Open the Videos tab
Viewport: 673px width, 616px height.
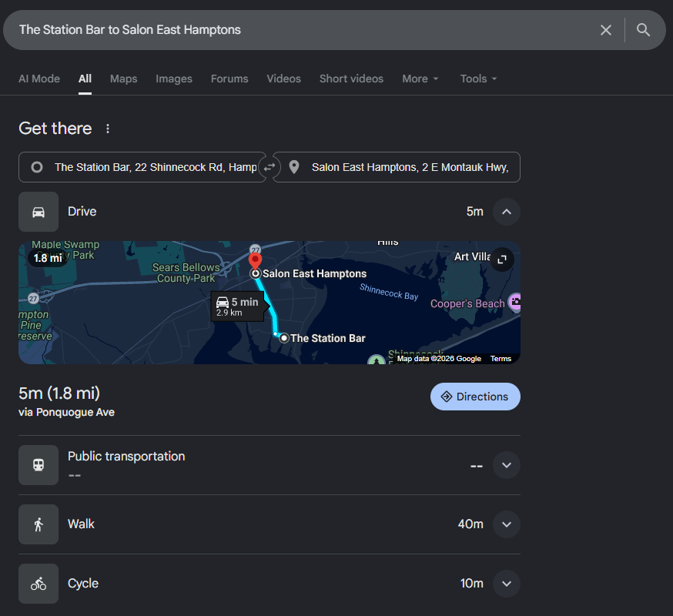(x=283, y=79)
